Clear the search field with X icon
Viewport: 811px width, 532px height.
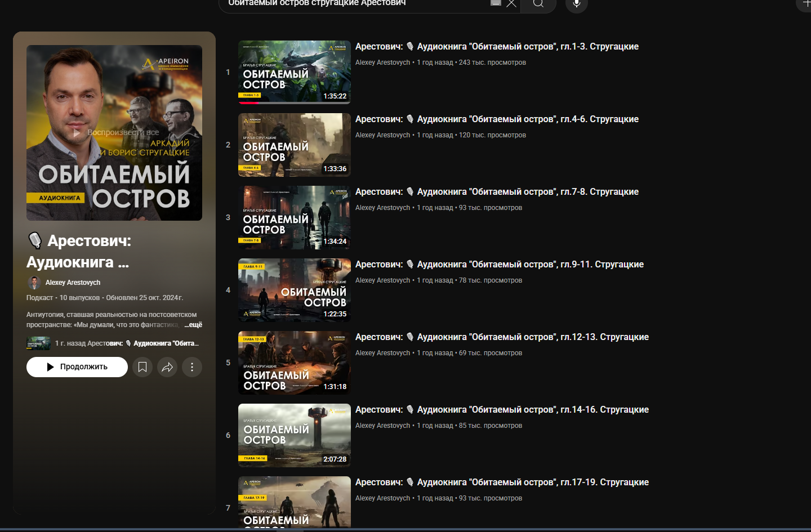coord(511,4)
